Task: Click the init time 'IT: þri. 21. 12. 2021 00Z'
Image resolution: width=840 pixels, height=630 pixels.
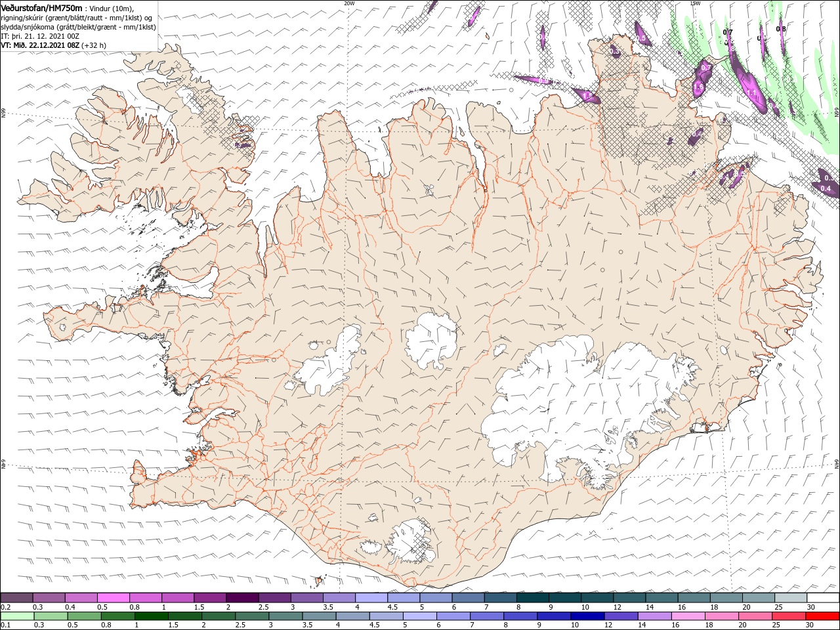Action: point(40,36)
